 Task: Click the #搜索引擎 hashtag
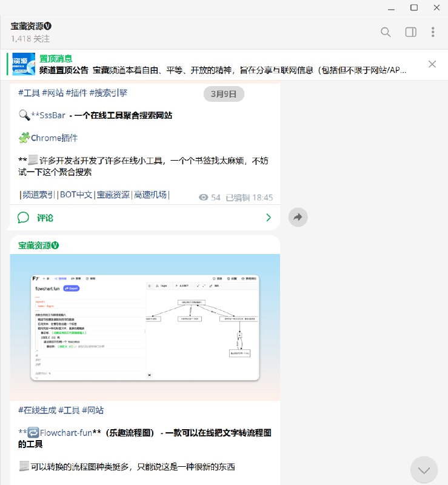(109, 93)
